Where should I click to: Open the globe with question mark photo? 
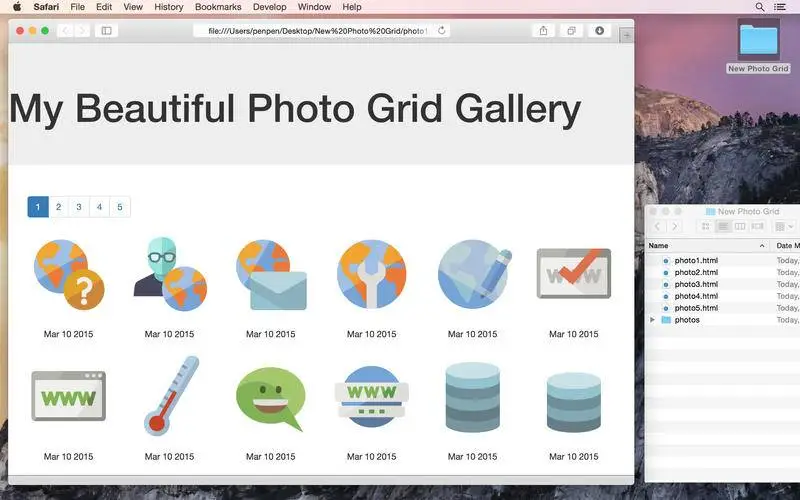pyautogui.click(x=69, y=275)
